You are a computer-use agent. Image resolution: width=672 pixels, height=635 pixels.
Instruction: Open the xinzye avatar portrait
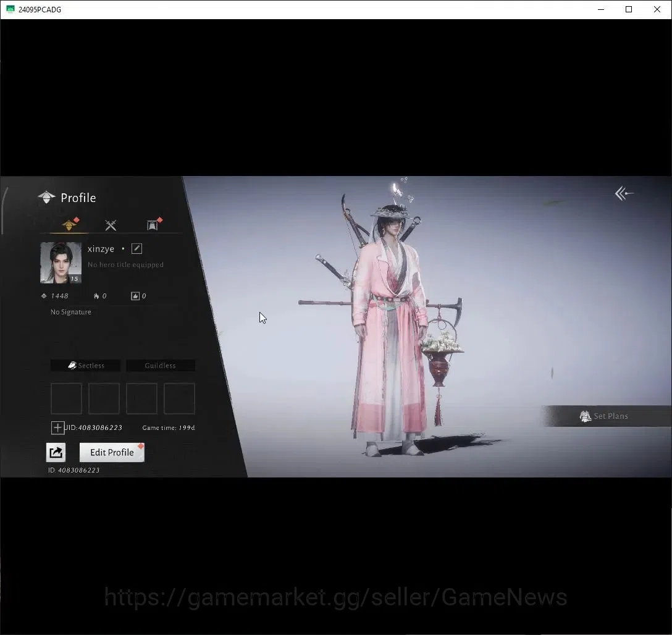(x=61, y=263)
